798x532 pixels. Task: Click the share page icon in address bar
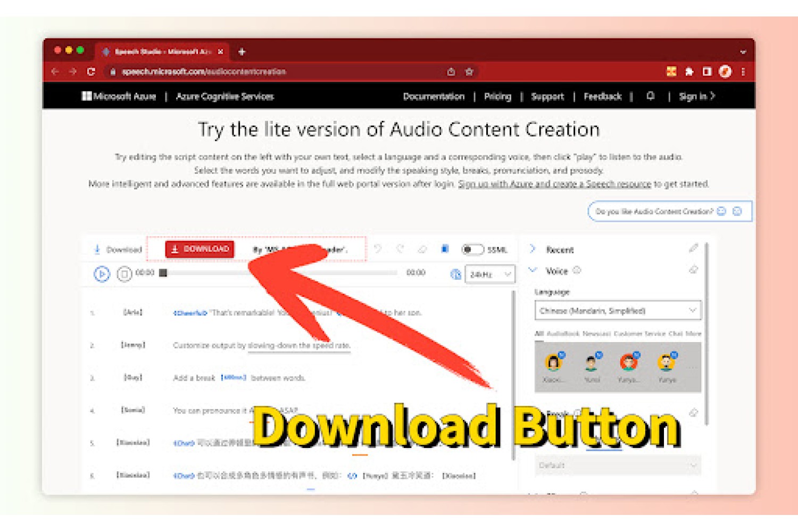point(451,71)
